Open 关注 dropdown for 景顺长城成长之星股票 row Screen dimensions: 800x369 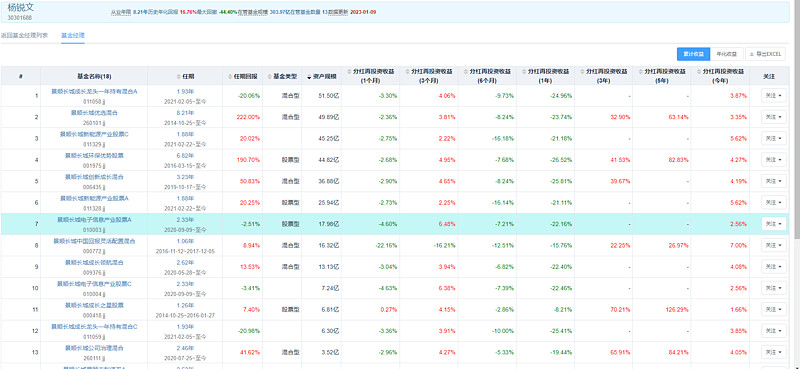[774, 309]
